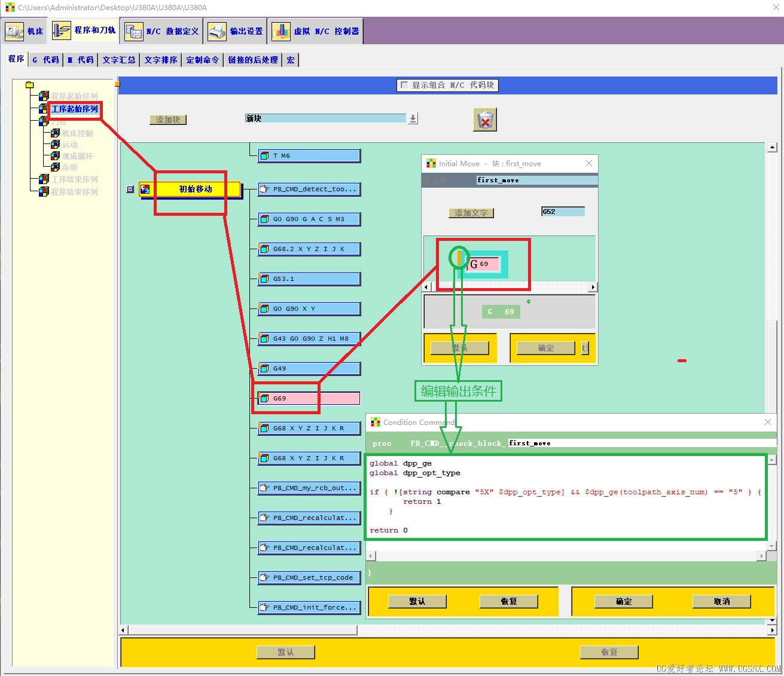Click the trash can delete icon
Viewport: 784px width, 676px height.
(x=486, y=120)
